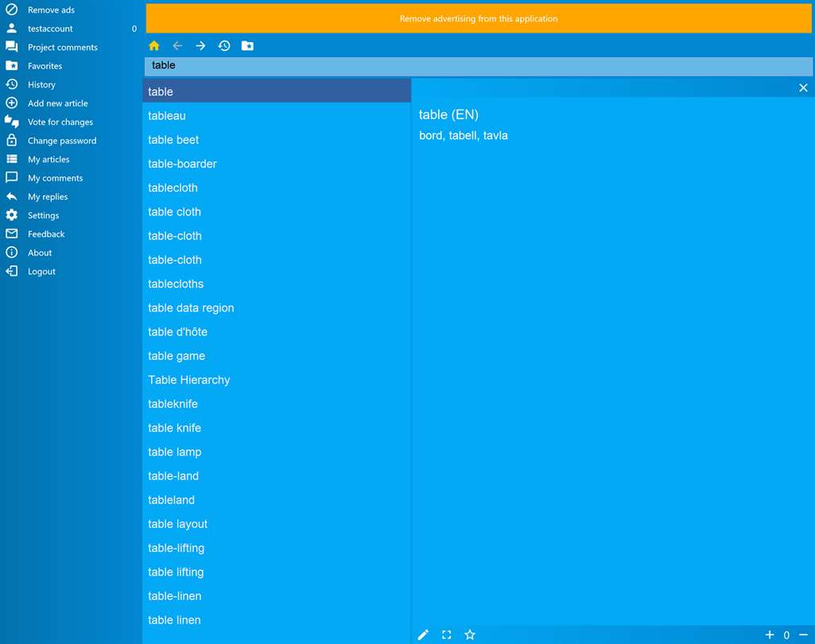
Task: Open the 'table cloth' entry
Action: [x=277, y=211]
